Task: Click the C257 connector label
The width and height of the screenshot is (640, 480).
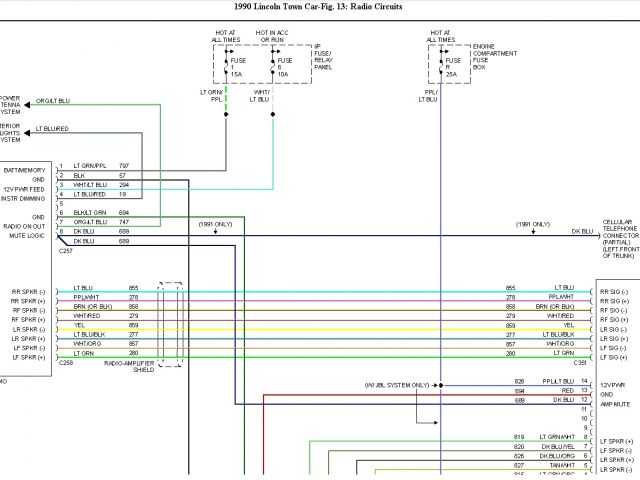Action: coord(65,250)
